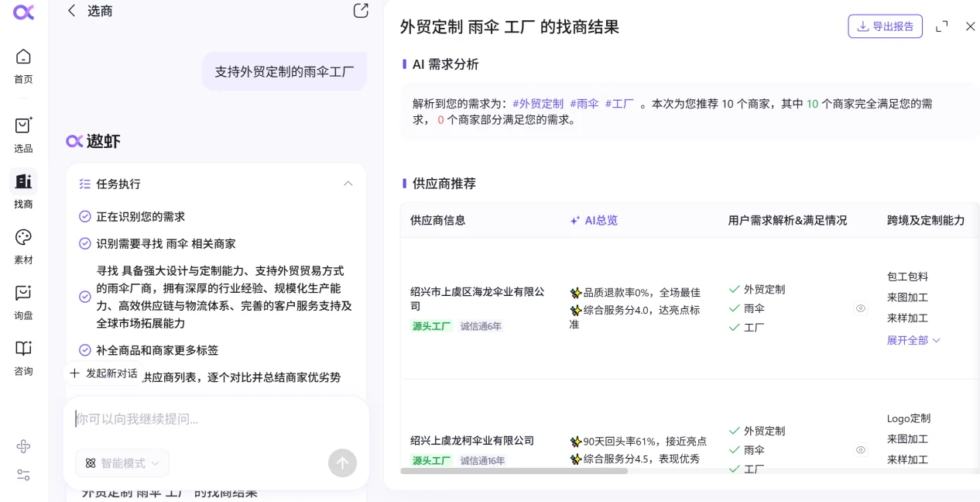Expand all with 展开全部 for 海龙伞业
Image resolution: width=980 pixels, height=502 pixels.
pos(913,340)
